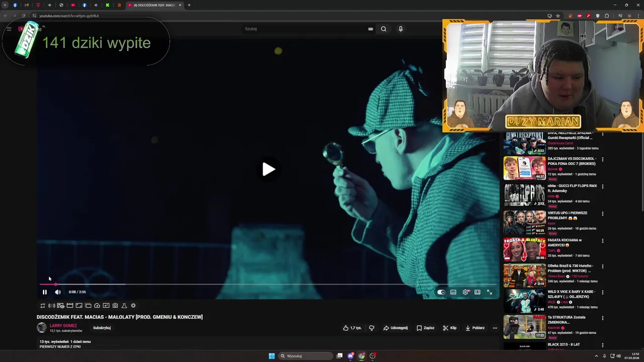Open options menu for VIRTUS UPO video
This screenshot has width=644, height=362.
point(603,214)
